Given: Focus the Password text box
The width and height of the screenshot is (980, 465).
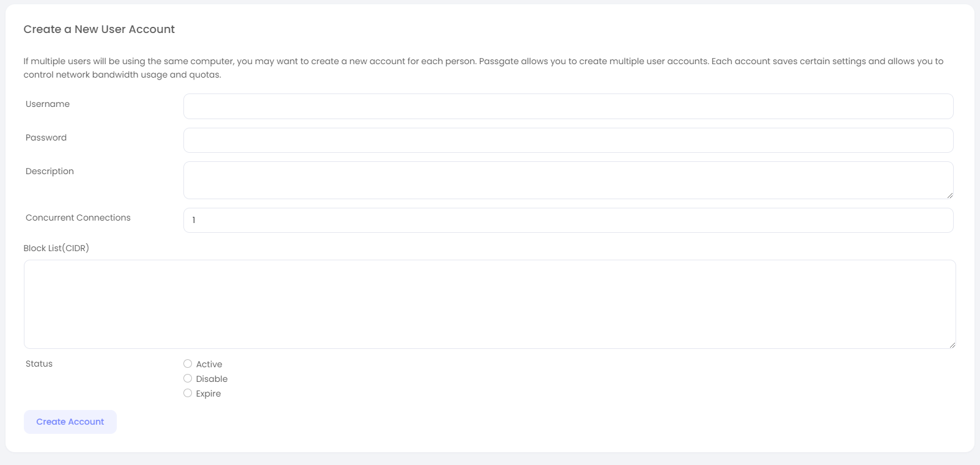Looking at the screenshot, I should [x=568, y=140].
